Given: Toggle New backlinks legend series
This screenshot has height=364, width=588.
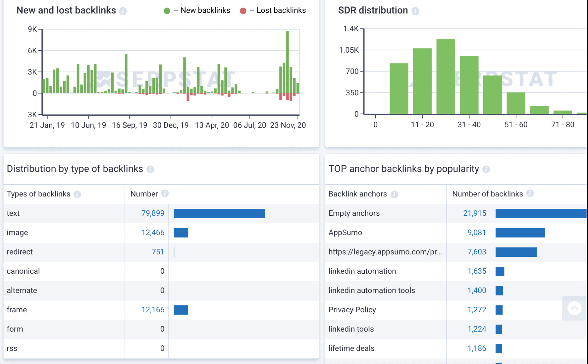Looking at the screenshot, I should click(197, 11).
